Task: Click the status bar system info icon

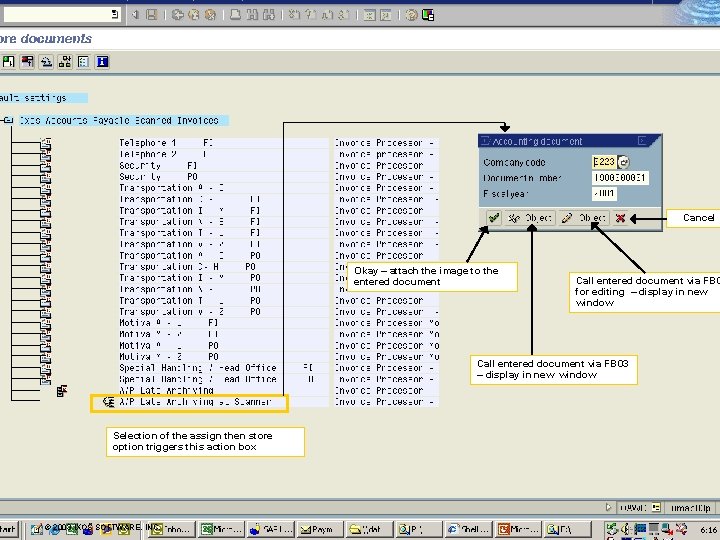Action: (x=656, y=507)
